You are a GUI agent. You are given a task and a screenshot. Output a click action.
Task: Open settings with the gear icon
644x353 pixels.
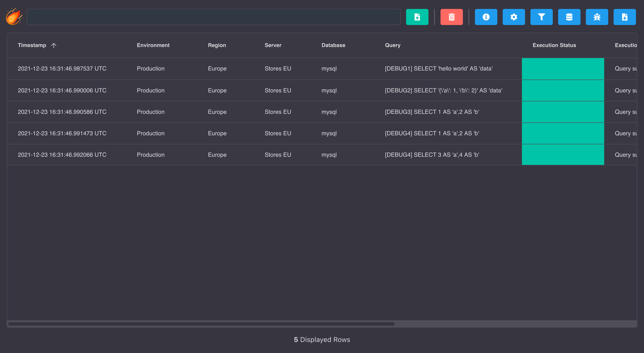coord(514,17)
